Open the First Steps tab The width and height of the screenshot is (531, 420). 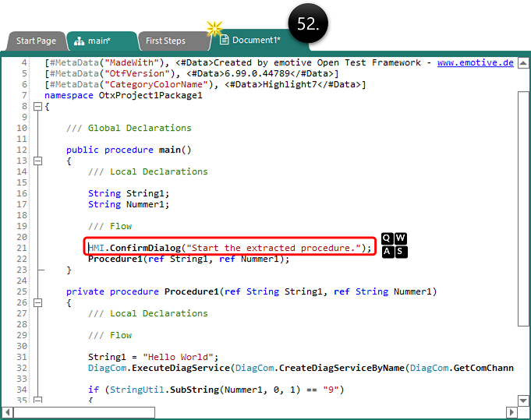(165, 41)
